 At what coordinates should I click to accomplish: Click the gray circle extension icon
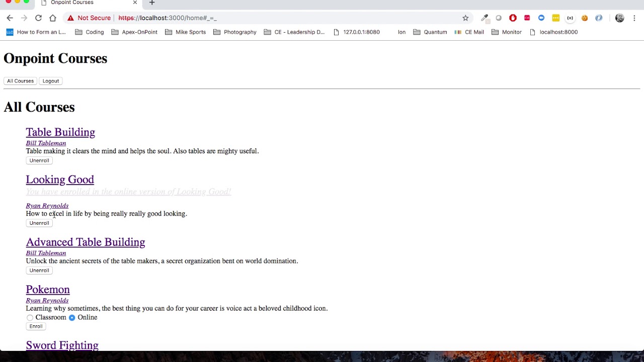click(499, 18)
